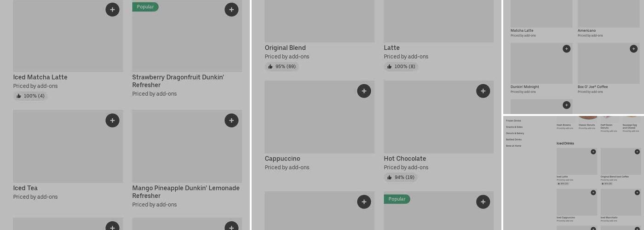Click the Iced Tea item image

68,146
